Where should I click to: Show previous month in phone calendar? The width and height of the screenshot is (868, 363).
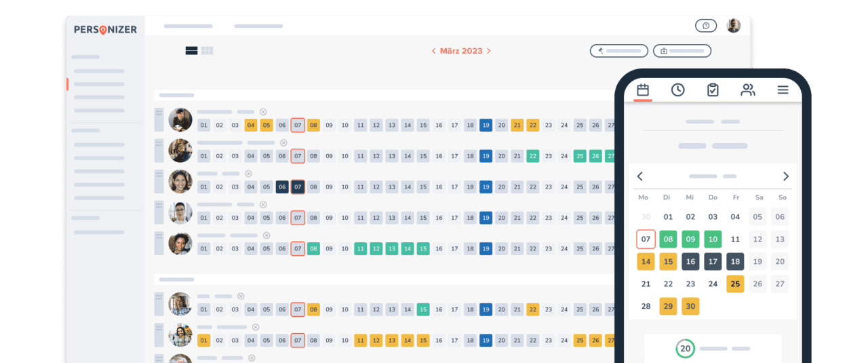point(639,176)
